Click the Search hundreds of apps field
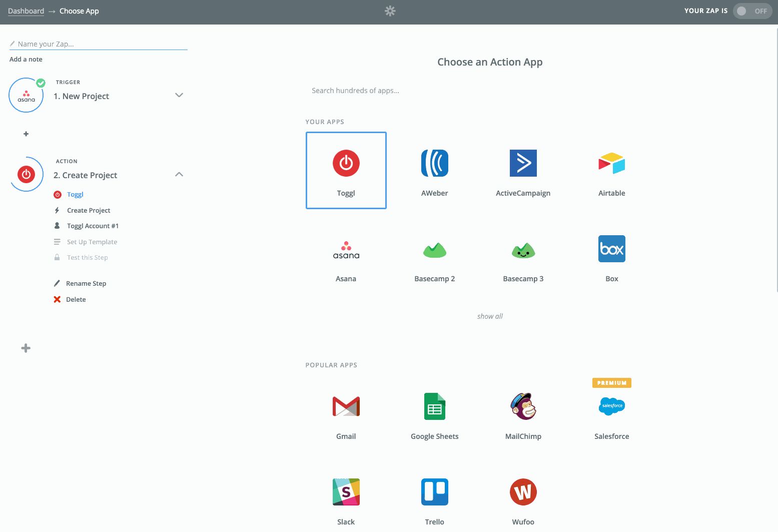 490,91
